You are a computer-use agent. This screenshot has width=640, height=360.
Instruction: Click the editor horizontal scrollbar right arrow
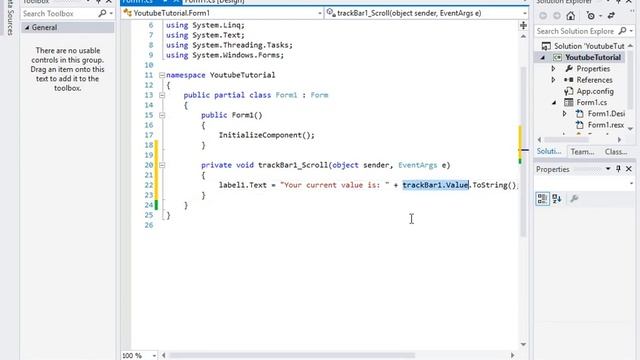coord(513,355)
